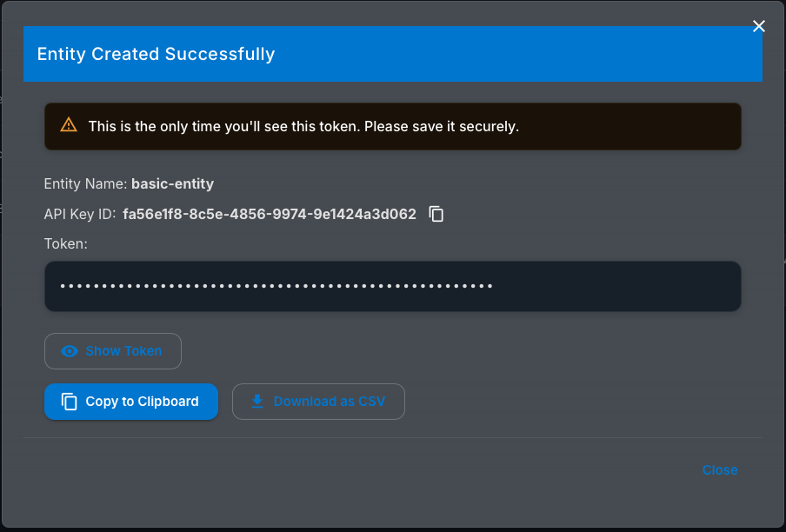Click the download arrow icon on Download as CSV

(x=256, y=401)
